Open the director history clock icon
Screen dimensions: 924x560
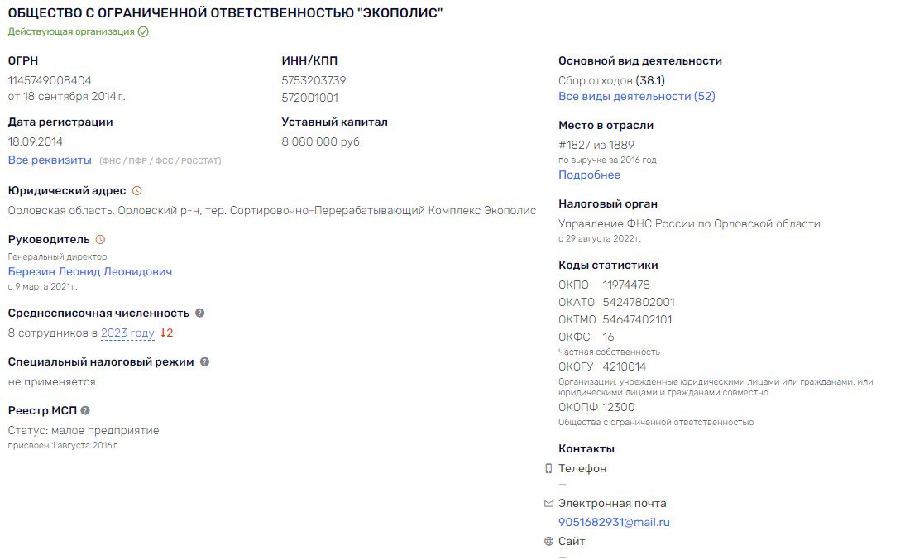point(100,239)
